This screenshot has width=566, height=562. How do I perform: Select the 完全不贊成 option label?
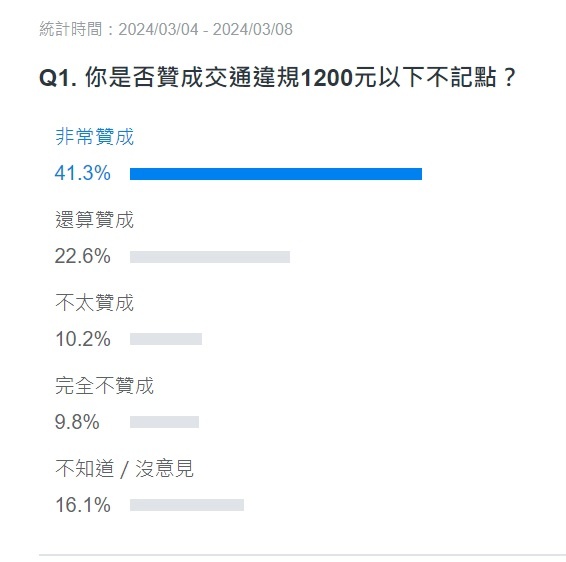tap(105, 385)
